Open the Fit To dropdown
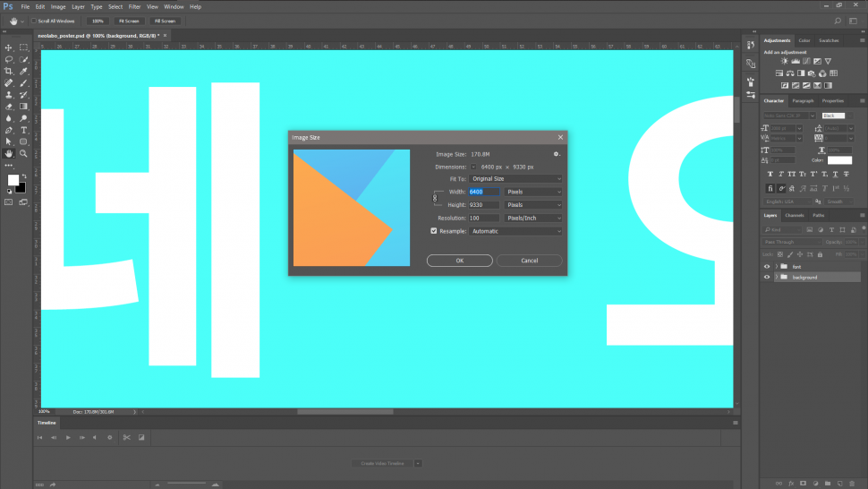This screenshot has height=489, width=868. click(515, 179)
